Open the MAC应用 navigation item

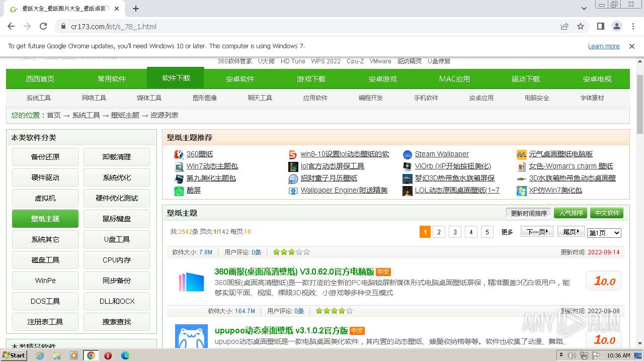[454, 79]
